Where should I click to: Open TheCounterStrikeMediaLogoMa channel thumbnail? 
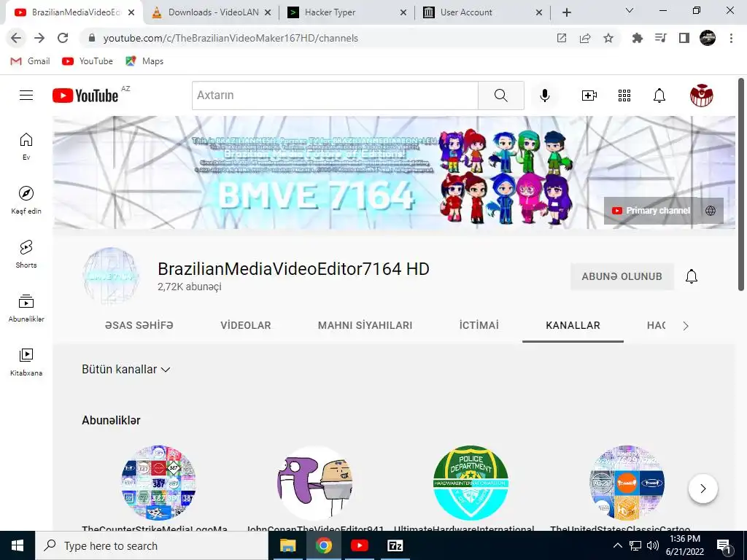[x=158, y=483]
